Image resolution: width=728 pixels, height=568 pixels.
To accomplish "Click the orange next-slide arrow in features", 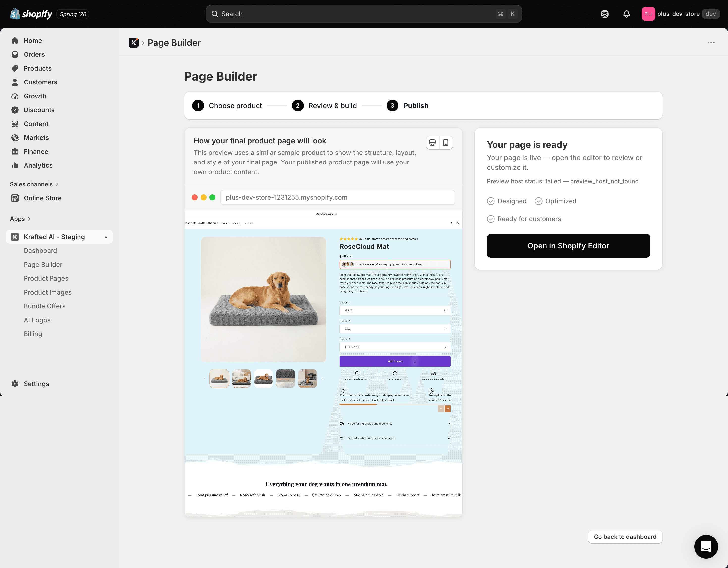I will [x=448, y=408].
